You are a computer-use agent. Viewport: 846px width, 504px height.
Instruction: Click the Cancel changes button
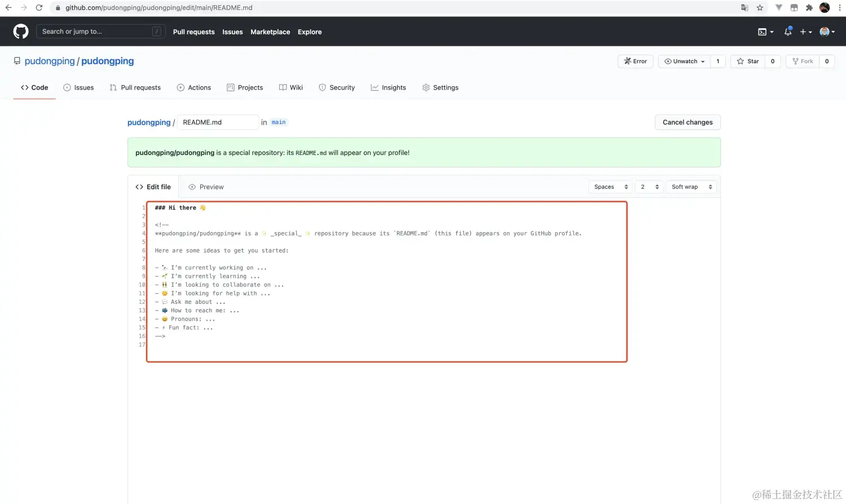pos(688,122)
